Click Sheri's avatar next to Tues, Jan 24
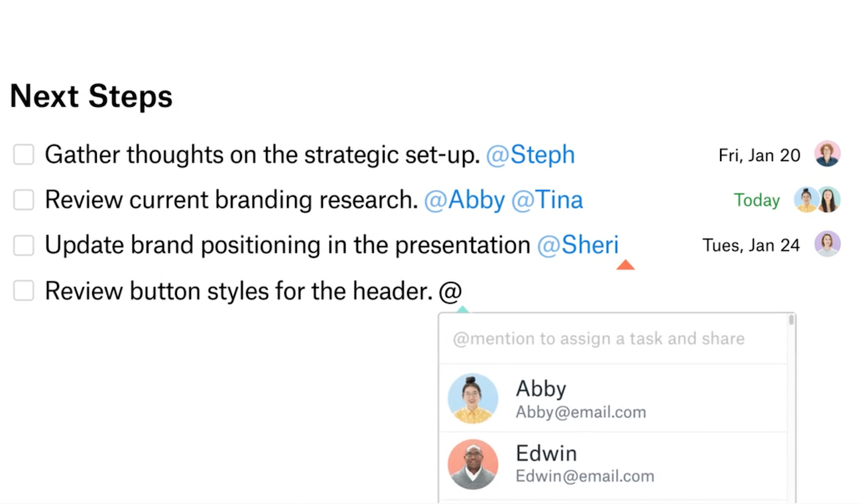 pyautogui.click(x=827, y=244)
